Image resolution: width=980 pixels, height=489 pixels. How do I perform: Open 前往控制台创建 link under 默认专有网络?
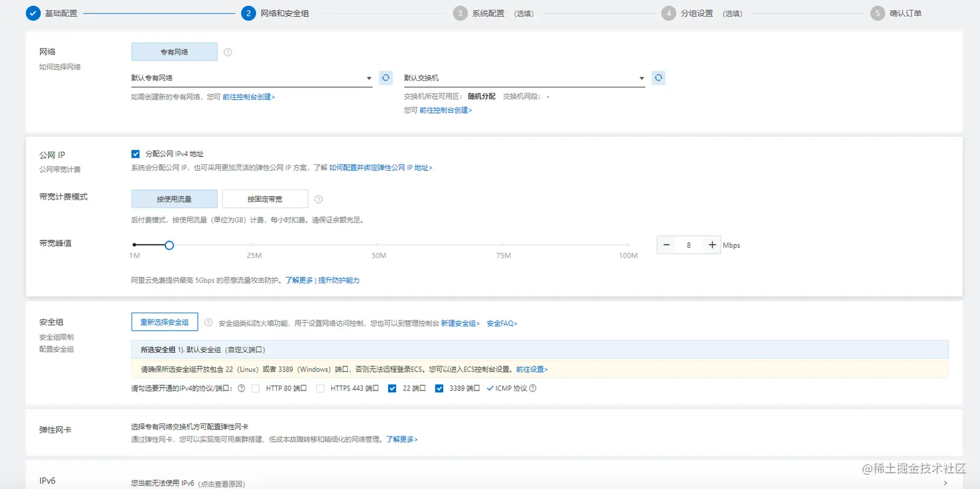(x=249, y=97)
